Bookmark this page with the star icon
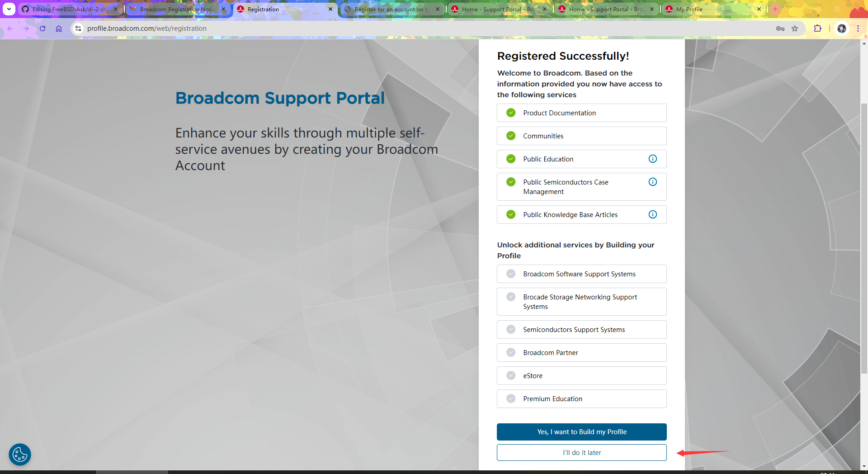The image size is (868, 474). pos(795,28)
